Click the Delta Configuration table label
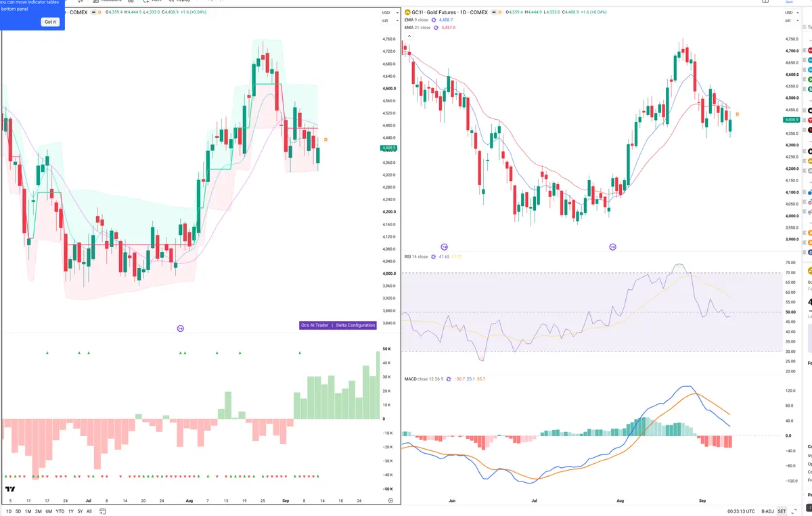Viewport: 812px width, 516px height. (355, 325)
